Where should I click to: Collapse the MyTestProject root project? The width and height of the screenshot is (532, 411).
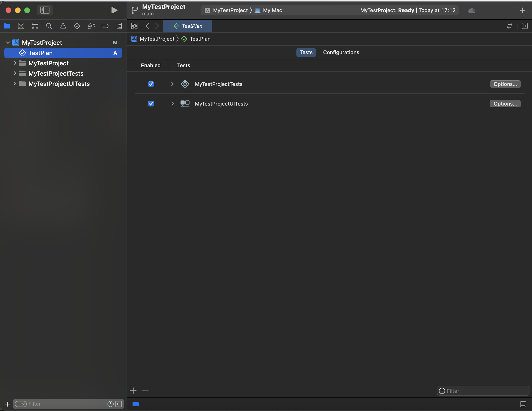tap(8, 43)
